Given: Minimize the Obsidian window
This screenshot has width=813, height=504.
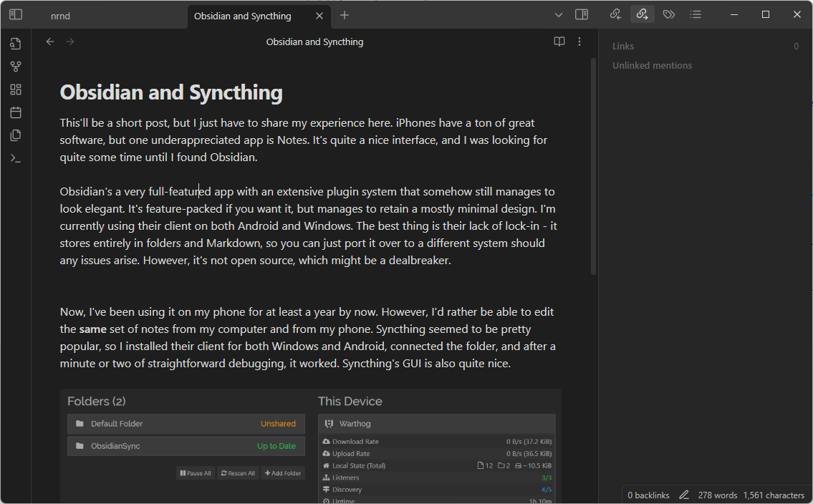Looking at the screenshot, I should [733, 14].
